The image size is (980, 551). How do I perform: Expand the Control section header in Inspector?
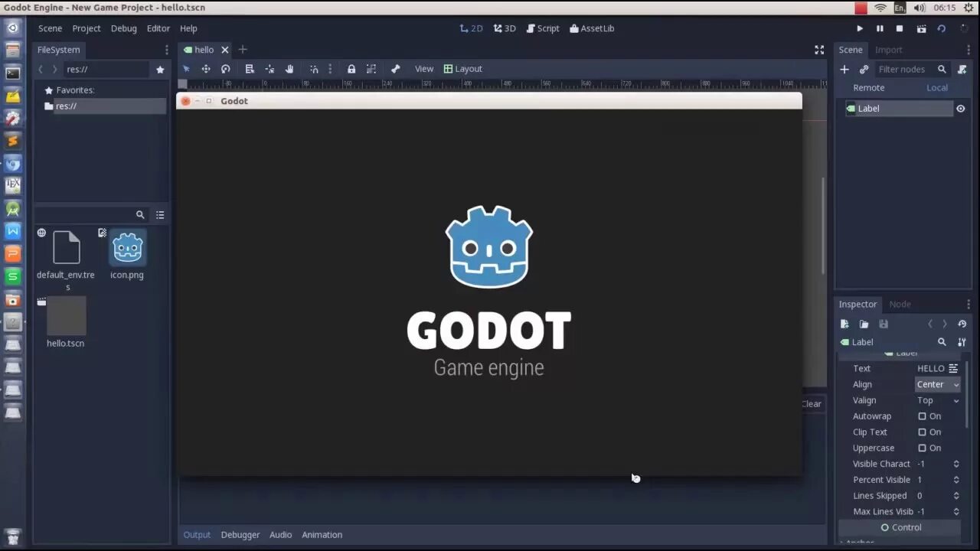click(900, 527)
